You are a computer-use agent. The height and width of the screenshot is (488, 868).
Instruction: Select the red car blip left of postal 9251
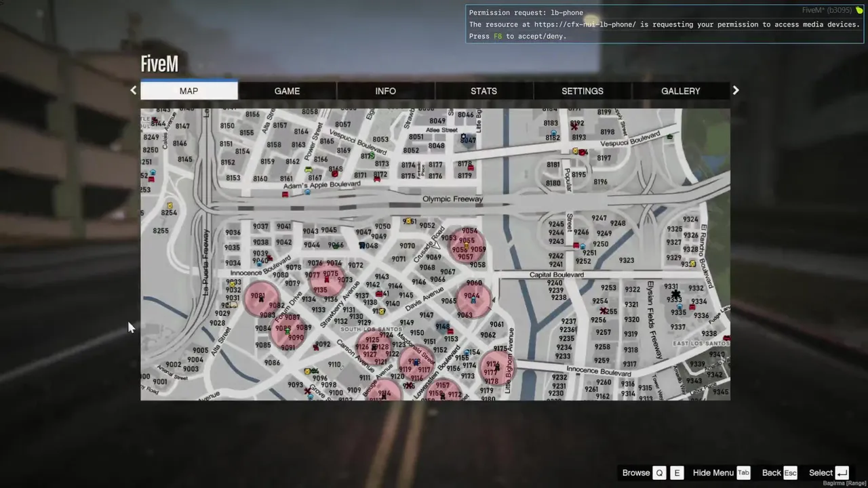576,245
